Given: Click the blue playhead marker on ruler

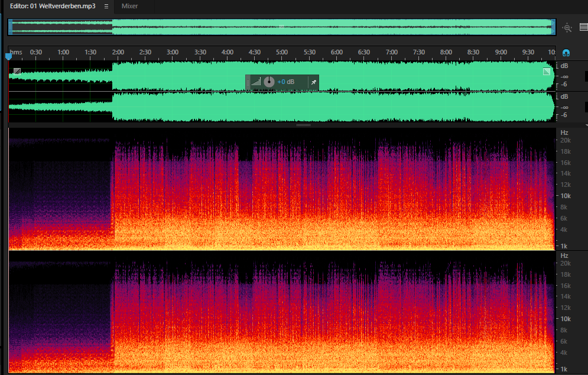Looking at the screenshot, I should (8, 57).
